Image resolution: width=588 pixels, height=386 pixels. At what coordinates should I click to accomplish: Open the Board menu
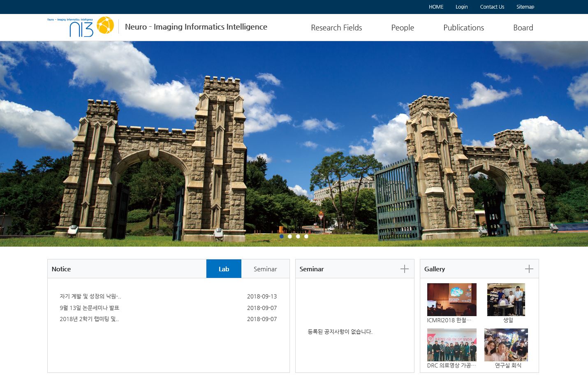[x=523, y=28]
